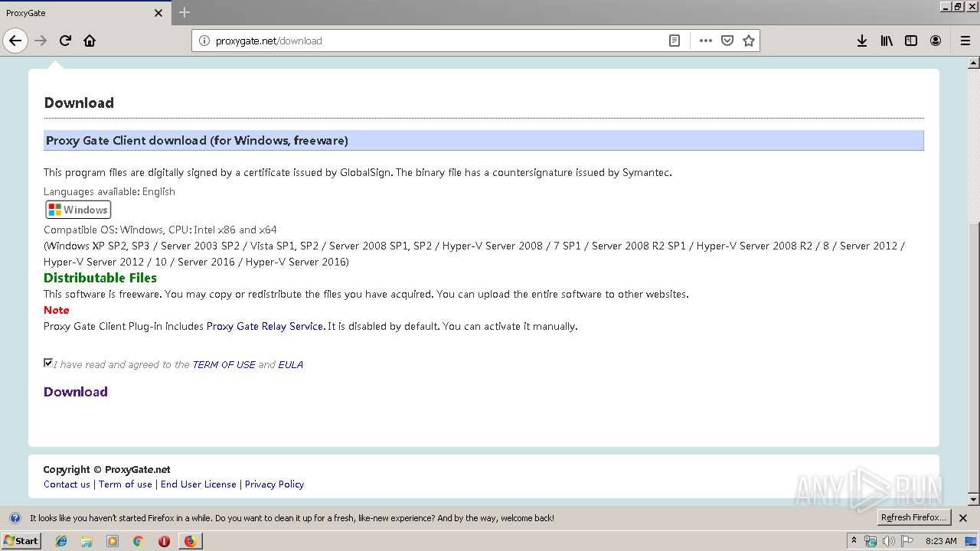The image size is (980, 551).
Task: Open Windows Explorer from taskbar
Action: pyautogui.click(x=87, y=541)
